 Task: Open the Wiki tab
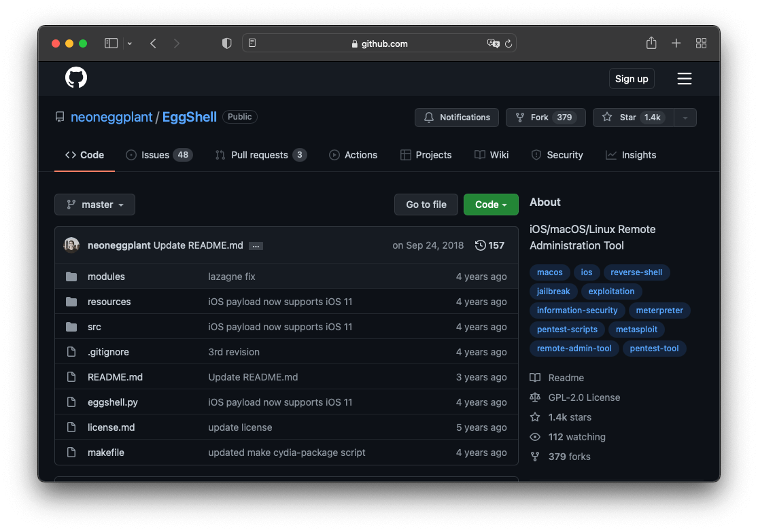click(x=491, y=155)
